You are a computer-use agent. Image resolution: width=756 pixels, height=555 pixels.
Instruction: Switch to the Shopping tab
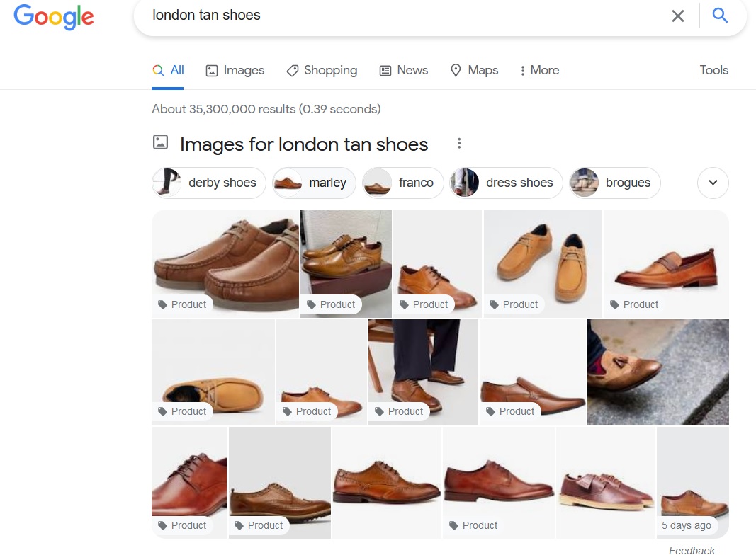coord(322,70)
